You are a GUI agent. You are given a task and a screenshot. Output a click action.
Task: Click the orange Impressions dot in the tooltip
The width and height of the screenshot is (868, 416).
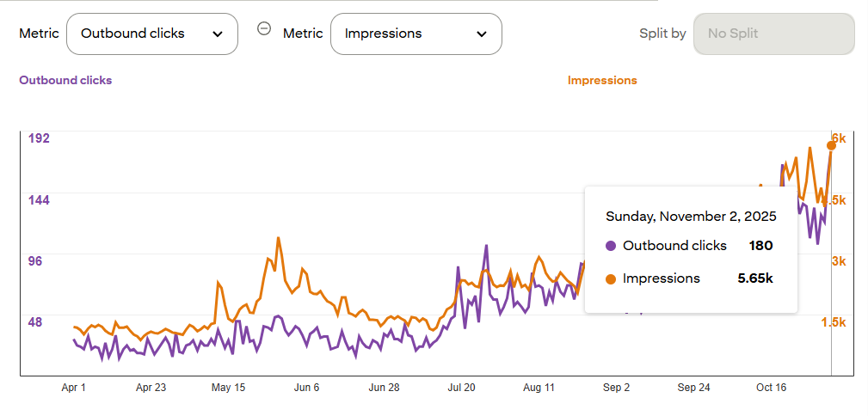pyautogui.click(x=611, y=278)
